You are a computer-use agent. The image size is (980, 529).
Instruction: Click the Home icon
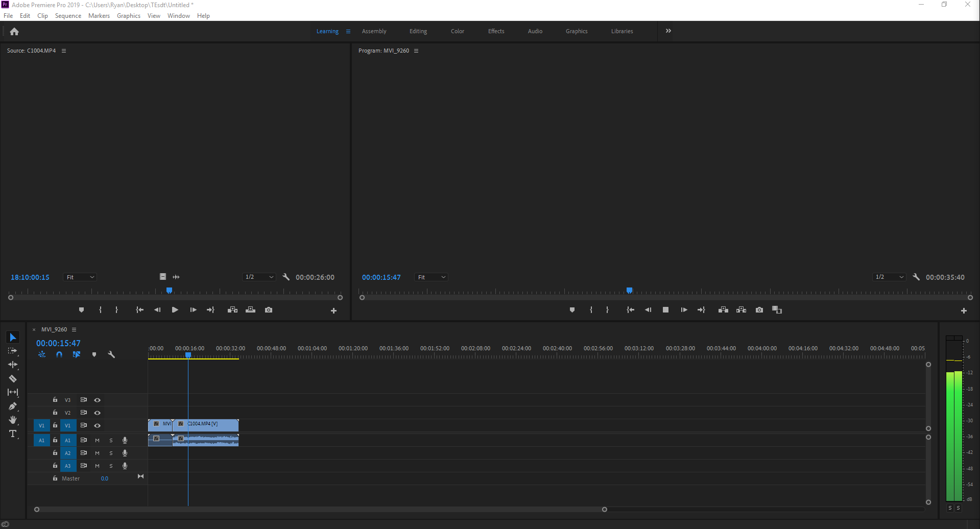pos(14,32)
